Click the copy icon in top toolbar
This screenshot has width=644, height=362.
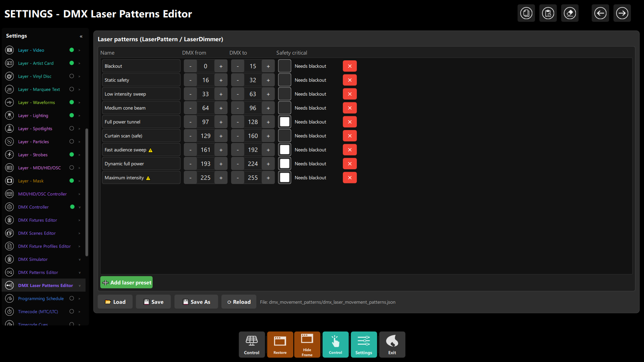pos(526,13)
